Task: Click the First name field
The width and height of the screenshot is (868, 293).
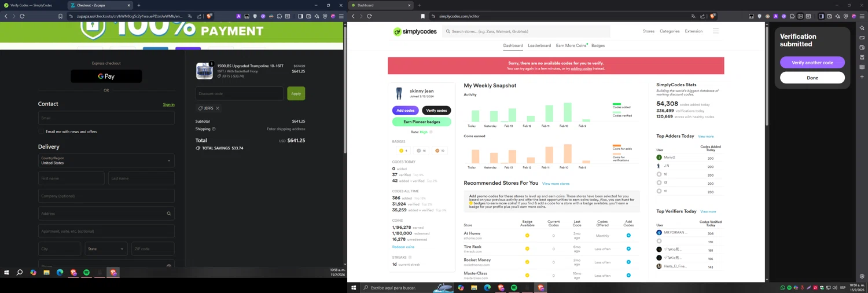Action: click(x=71, y=178)
